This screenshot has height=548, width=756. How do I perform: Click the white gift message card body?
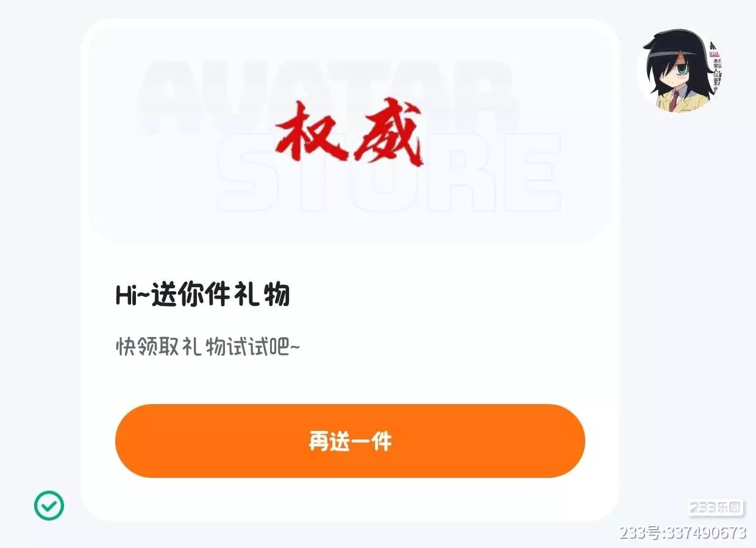click(350, 270)
